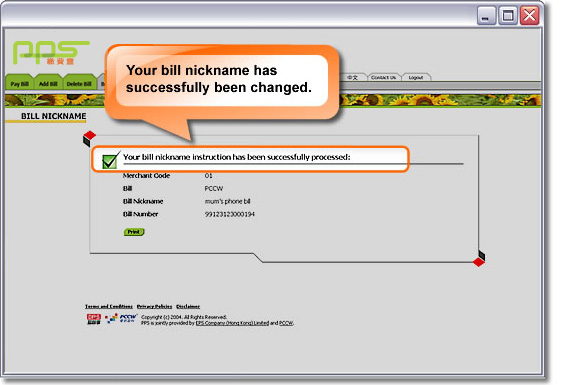Open the Pay Bill tab
Screen dimensions: 580x385
[20, 83]
